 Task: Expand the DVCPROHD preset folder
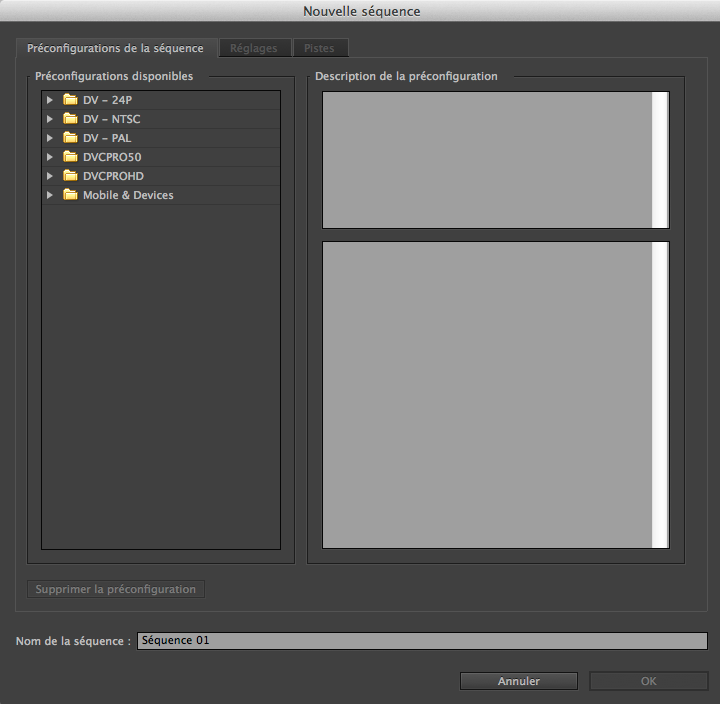50,176
